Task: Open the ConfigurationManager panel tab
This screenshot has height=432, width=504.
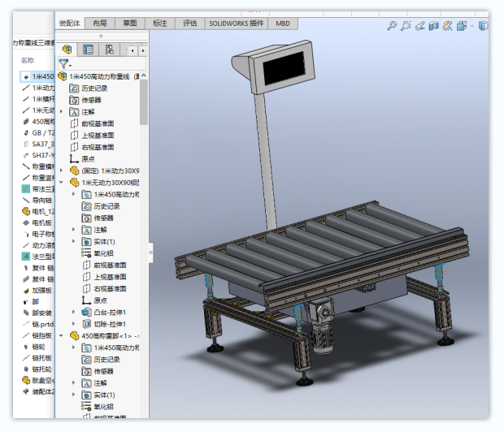Action: [110, 50]
